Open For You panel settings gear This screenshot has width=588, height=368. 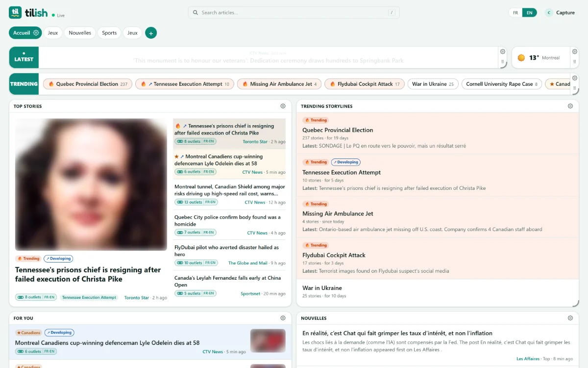283,318
